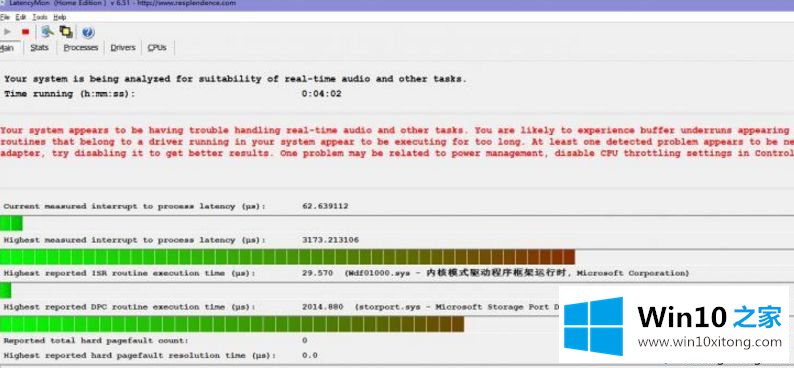Click the "Time running (h:mm:ss)" label

(x=70, y=94)
